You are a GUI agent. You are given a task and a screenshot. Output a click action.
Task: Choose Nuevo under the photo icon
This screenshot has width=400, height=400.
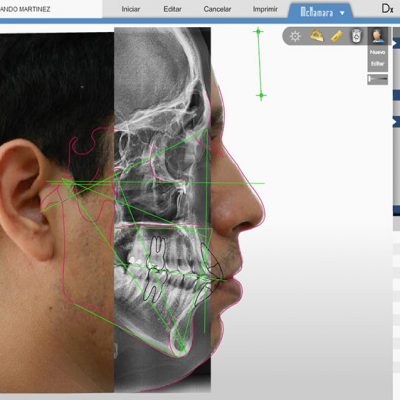(377, 52)
